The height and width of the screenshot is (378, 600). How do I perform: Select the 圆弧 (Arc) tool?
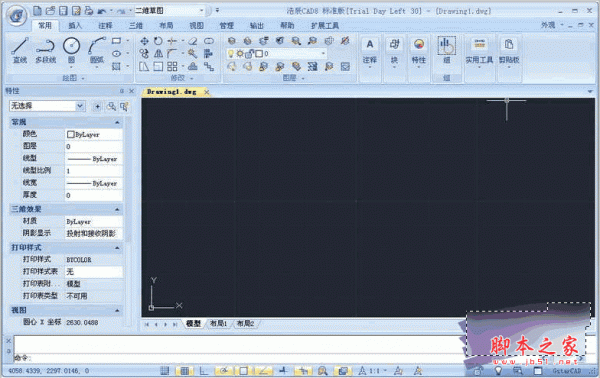point(97,50)
